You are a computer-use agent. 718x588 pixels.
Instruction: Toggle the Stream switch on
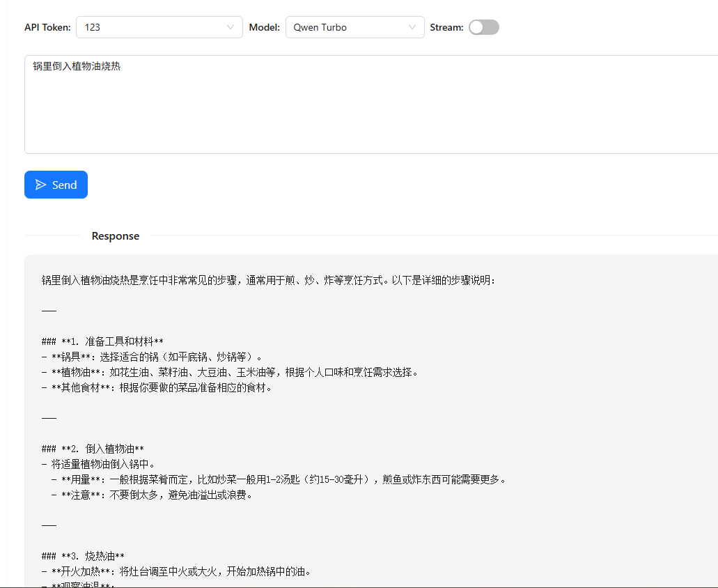(484, 27)
